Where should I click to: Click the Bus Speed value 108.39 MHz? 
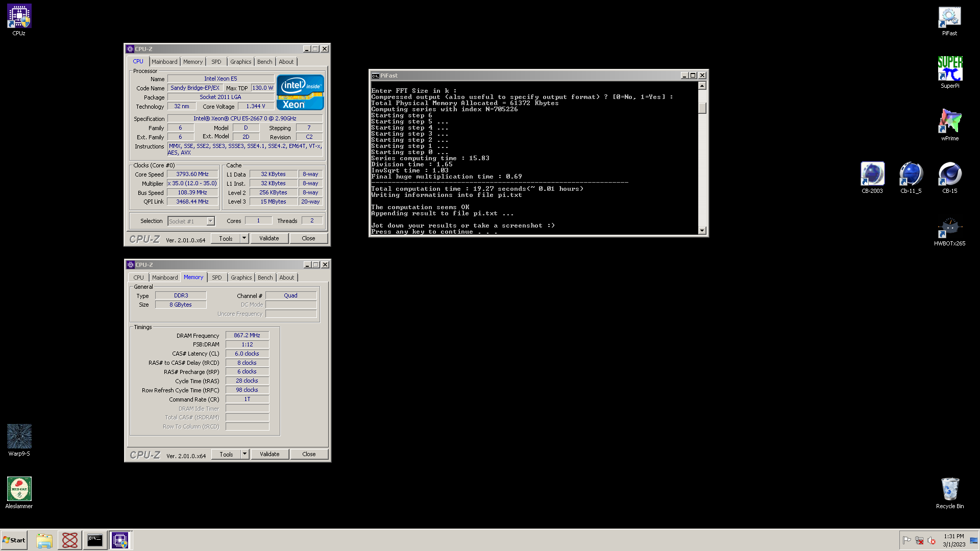click(192, 192)
